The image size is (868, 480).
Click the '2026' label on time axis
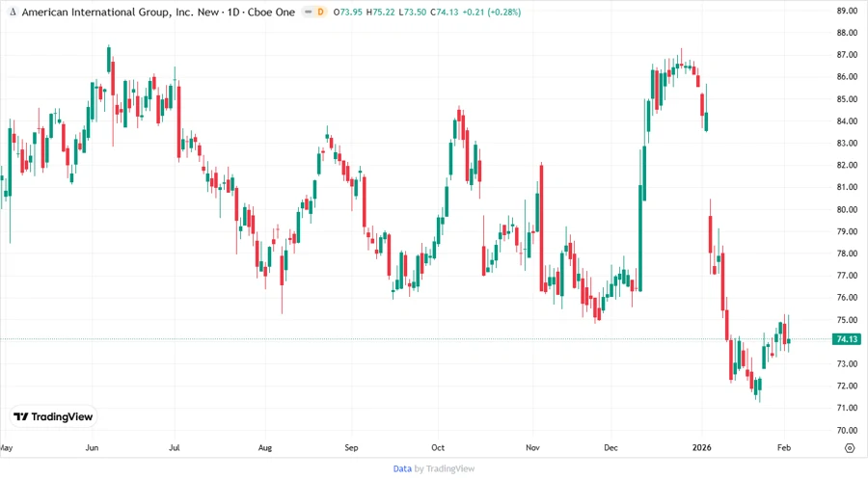point(702,448)
